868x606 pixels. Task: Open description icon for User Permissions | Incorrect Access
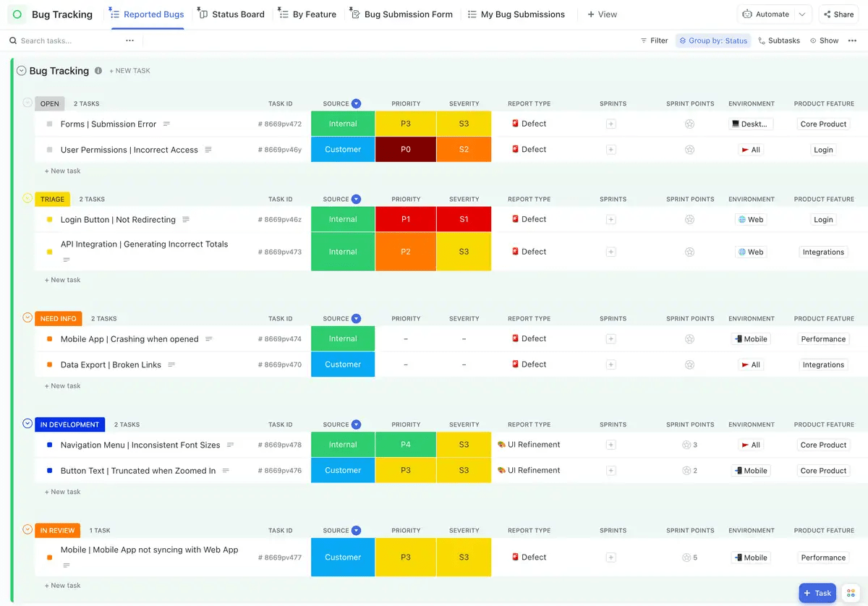(208, 150)
